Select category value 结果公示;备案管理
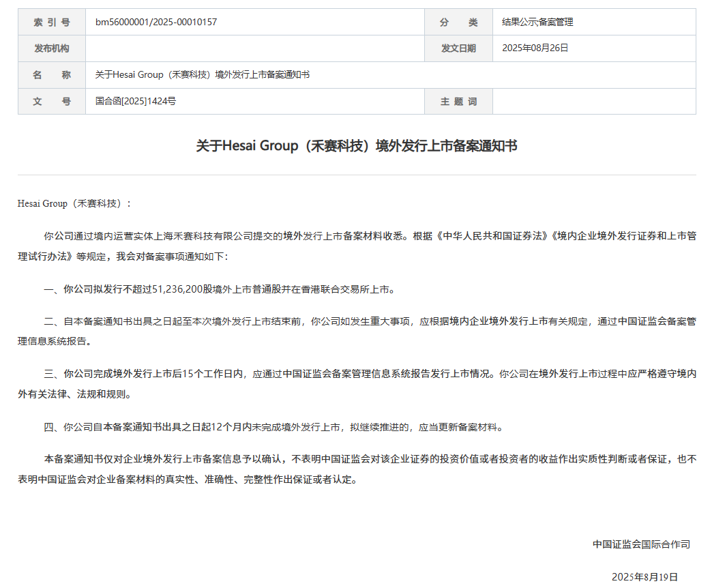The height and width of the screenshot is (588, 710). 537,23
